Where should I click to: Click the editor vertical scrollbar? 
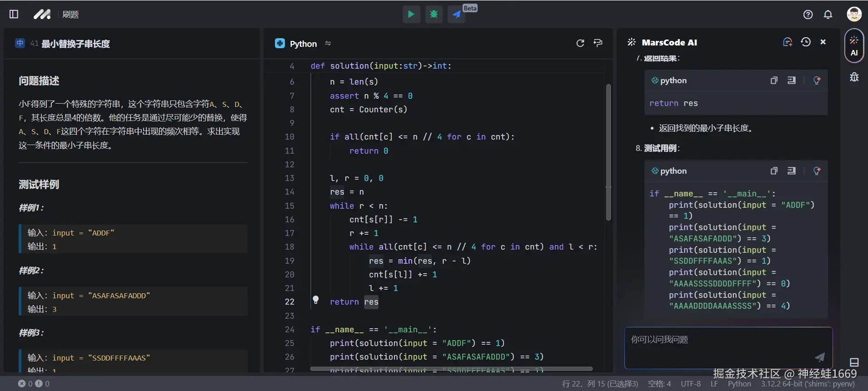(608, 152)
